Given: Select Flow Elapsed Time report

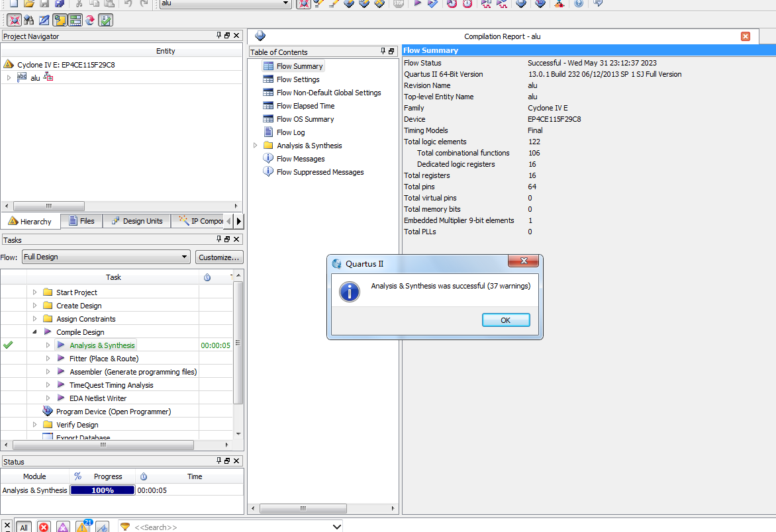Looking at the screenshot, I should coord(305,106).
